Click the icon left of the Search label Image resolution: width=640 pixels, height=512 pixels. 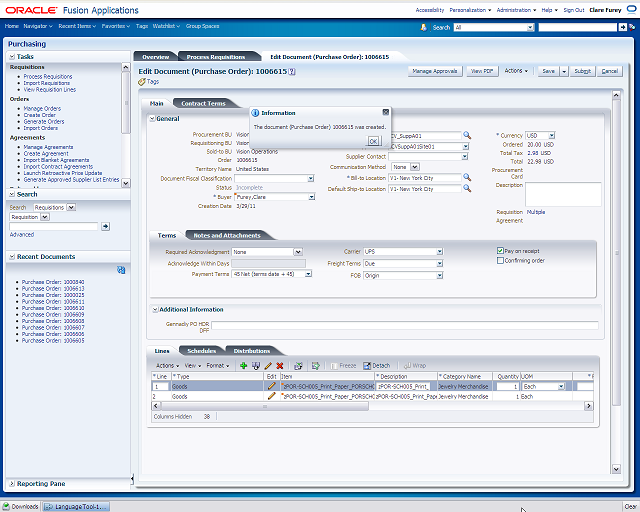424,27
